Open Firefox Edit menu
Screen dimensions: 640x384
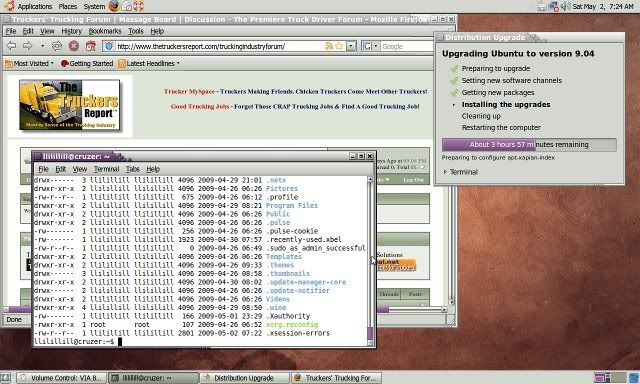click(28, 31)
